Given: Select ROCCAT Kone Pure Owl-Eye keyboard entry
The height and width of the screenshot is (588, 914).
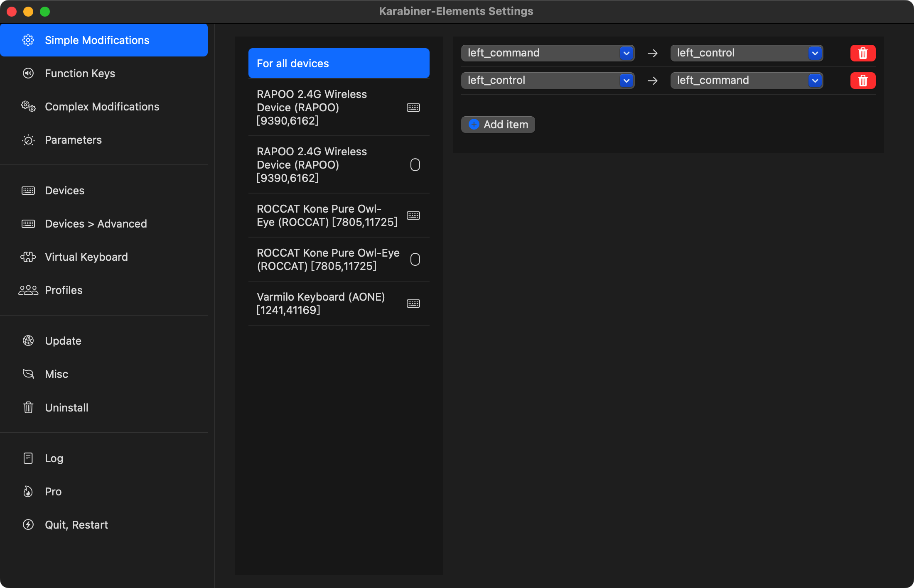Looking at the screenshot, I should (339, 216).
